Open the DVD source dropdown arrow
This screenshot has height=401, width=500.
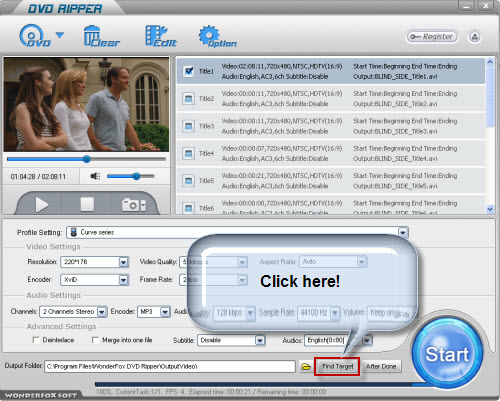[60, 35]
